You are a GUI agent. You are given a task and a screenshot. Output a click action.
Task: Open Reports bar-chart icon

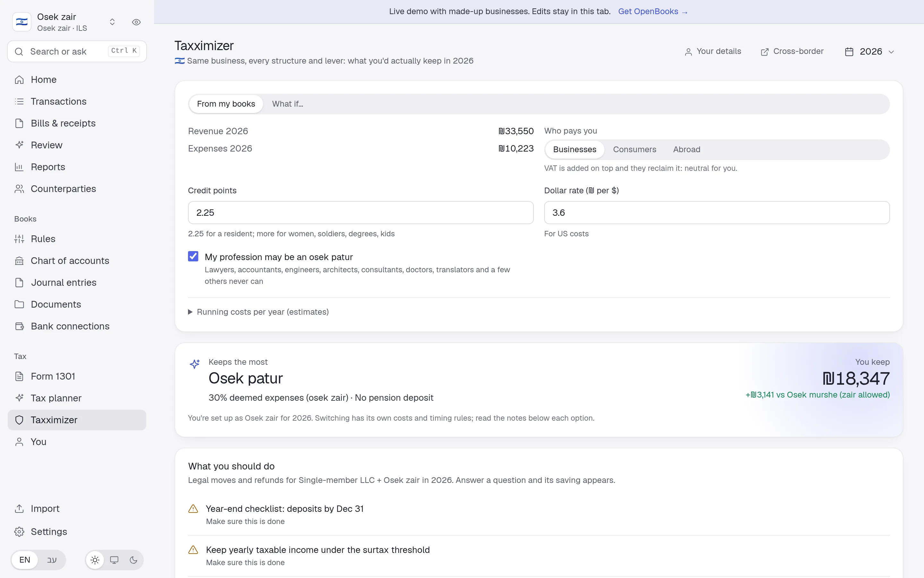coord(19,167)
